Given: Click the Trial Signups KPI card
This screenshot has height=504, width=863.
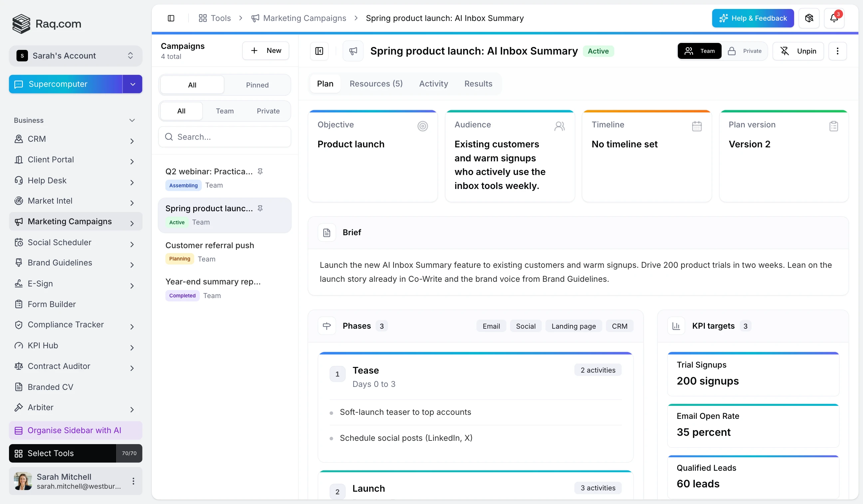Looking at the screenshot, I should pyautogui.click(x=753, y=374).
